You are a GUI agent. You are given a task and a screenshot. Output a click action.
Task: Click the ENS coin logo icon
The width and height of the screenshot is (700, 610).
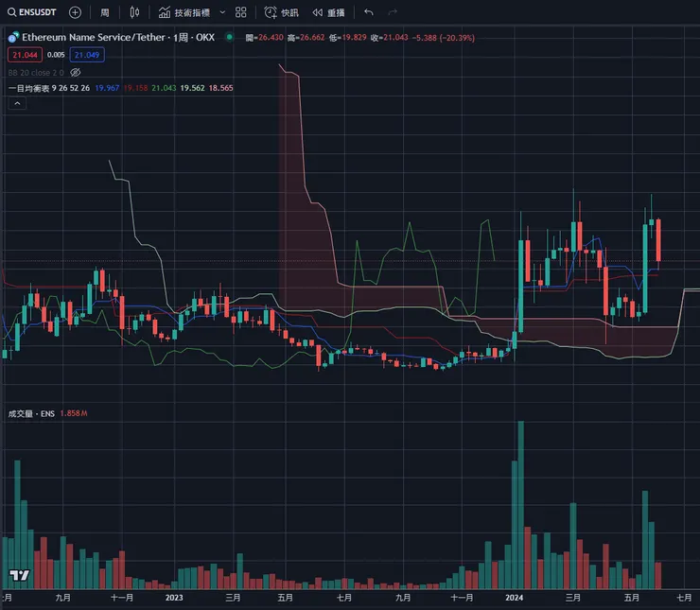(13, 38)
